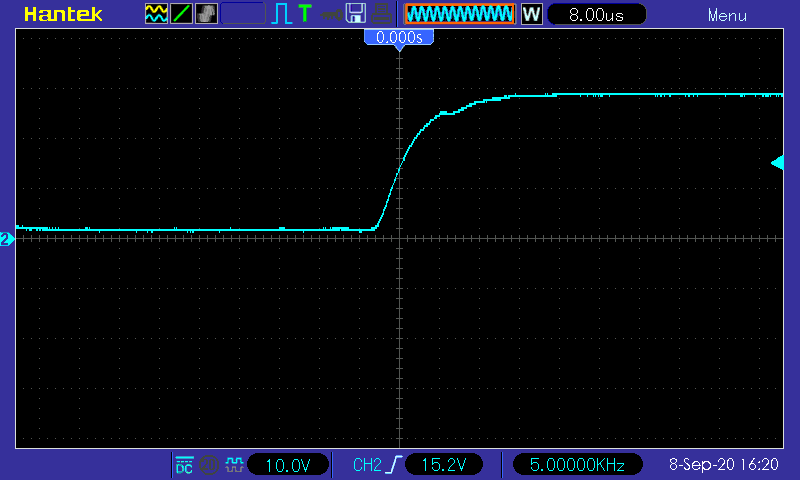Click the cyan trigger level arrow marker
The height and width of the screenshot is (480, 800).
tap(777, 163)
